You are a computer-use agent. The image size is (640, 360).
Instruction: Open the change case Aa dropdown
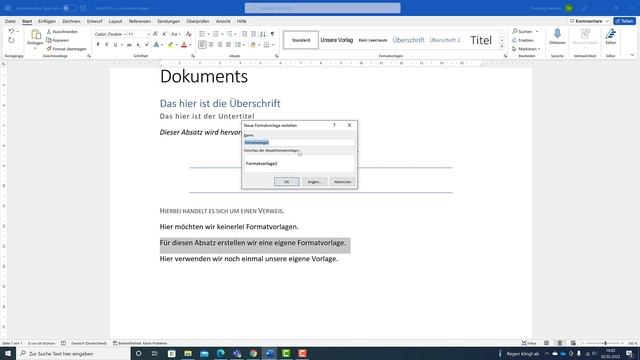pos(176,34)
